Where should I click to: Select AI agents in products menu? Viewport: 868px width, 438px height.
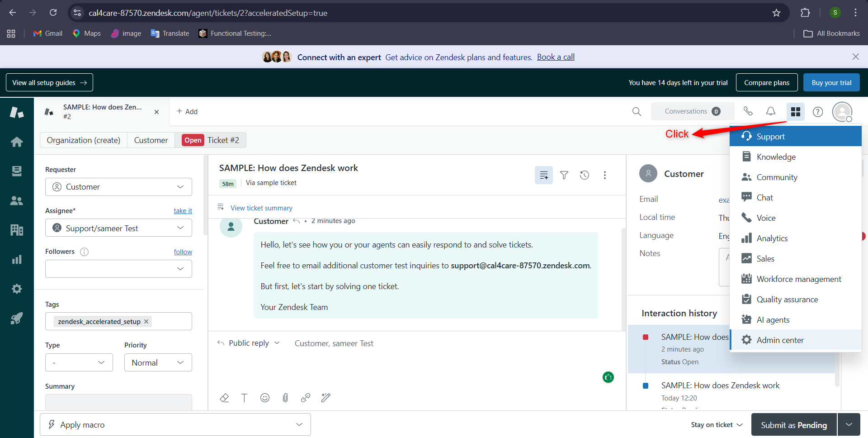coord(796,319)
